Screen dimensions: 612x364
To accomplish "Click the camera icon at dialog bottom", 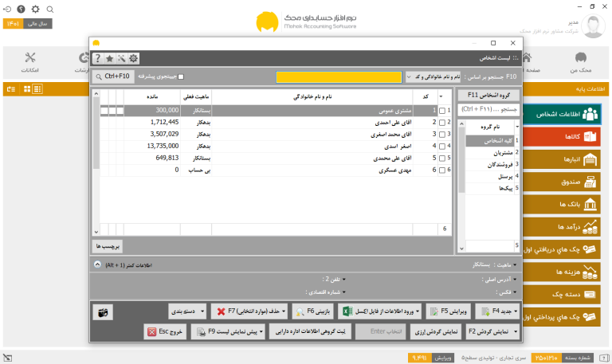I will click(103, 312).
